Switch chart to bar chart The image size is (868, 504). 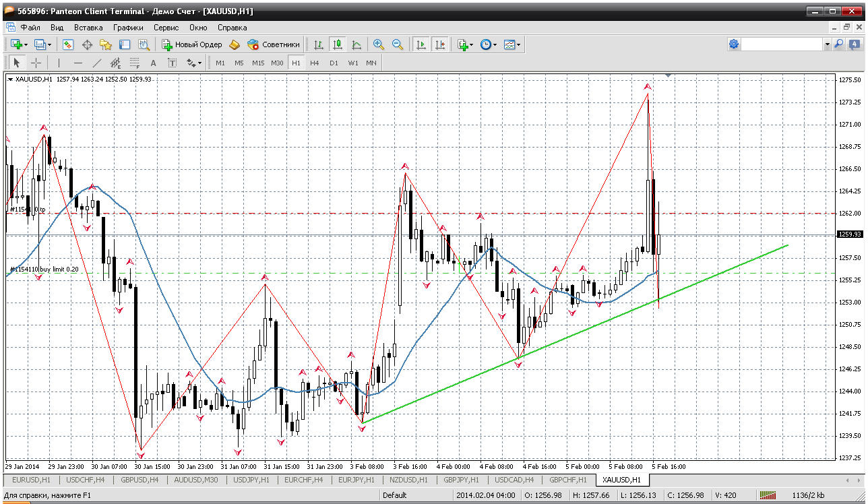319,44
